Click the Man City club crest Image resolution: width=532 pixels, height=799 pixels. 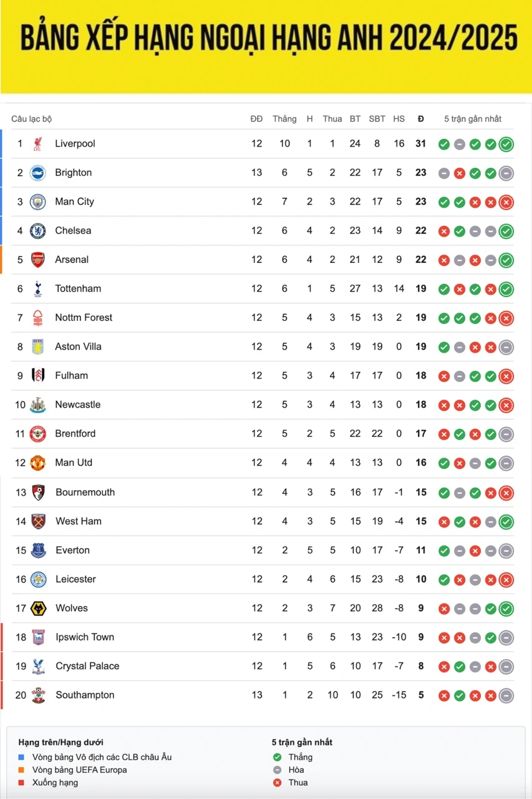(x=38, y=202)
